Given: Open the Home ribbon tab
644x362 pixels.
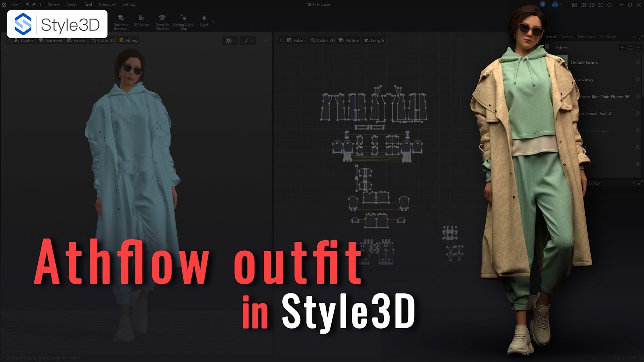Looking at the screenshot, I should coord(53,4).
